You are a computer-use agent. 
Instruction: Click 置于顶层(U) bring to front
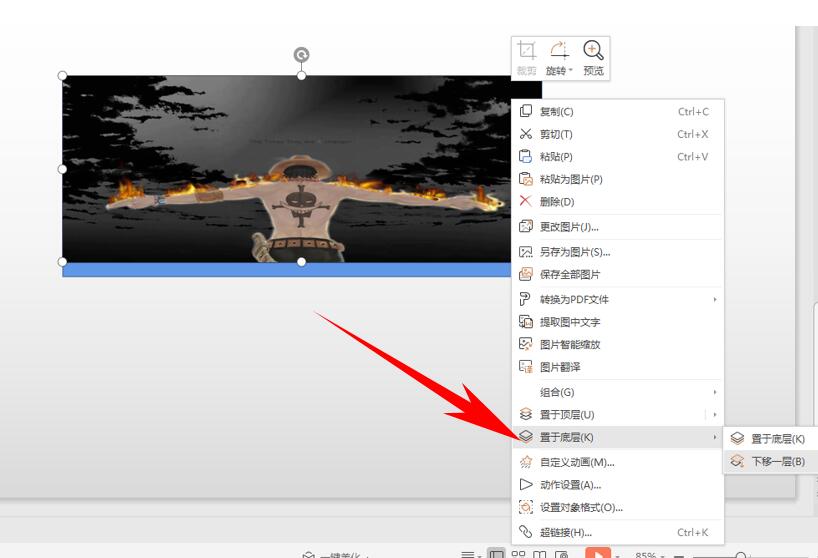point(617,415)
